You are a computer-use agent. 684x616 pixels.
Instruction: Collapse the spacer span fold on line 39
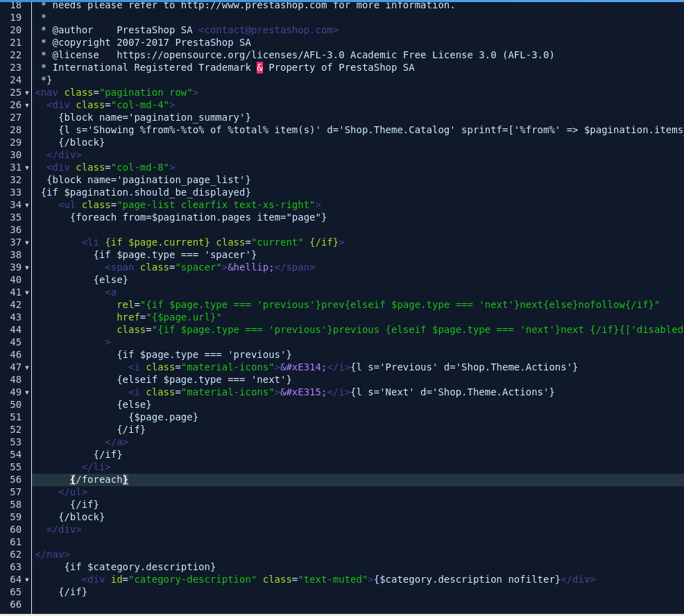tap(27, 268)
